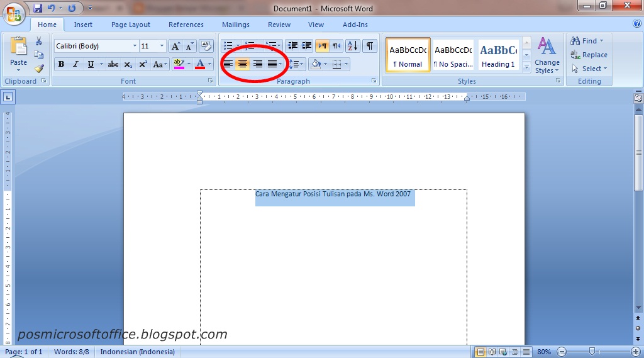Screen dimensions: 644x358
Task: Undo the last action
Action: (52, 8)
